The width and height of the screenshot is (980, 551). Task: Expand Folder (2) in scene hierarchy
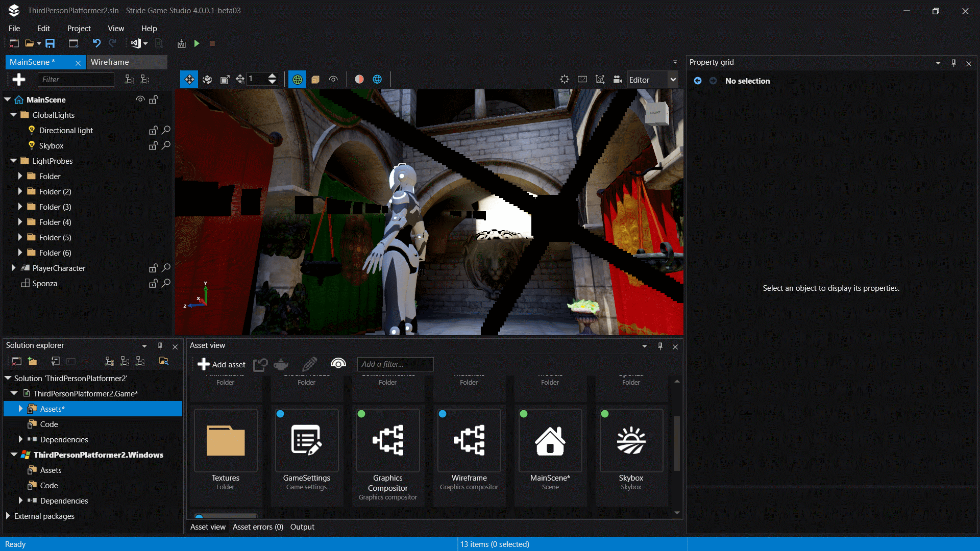coord(20,191)
